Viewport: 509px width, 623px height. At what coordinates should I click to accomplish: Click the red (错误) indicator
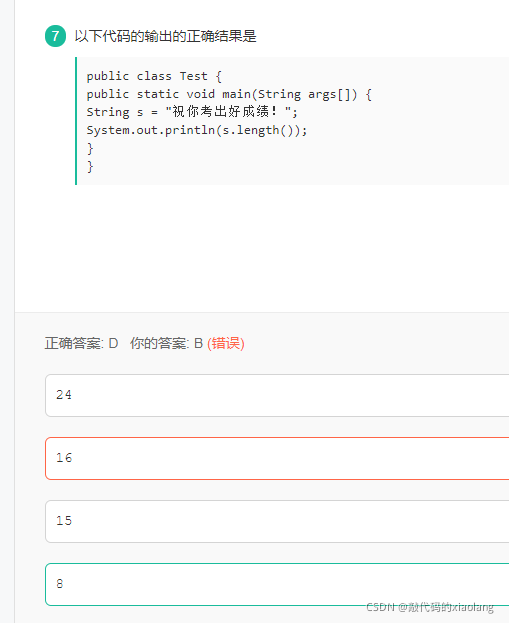(226, 343)
